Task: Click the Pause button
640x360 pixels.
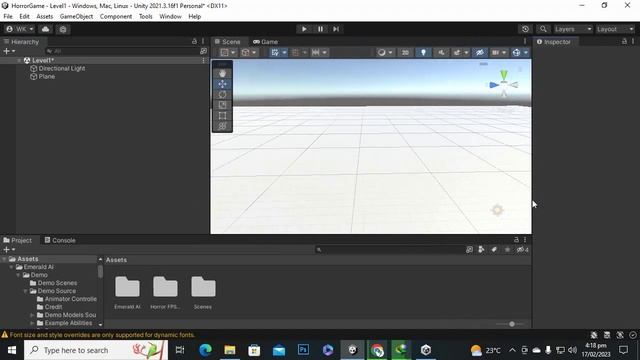Action: (x=320, y=29)
